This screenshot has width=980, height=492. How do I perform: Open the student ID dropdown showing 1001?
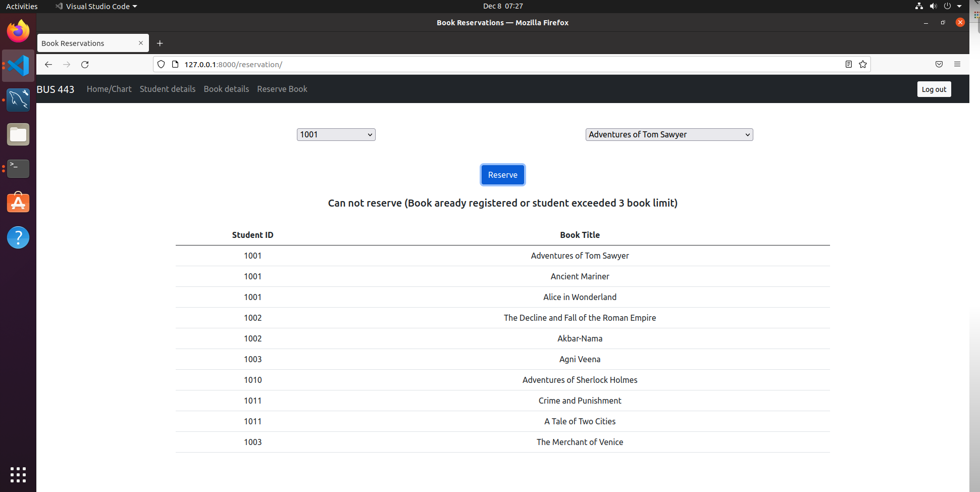[x=336, y=134]
